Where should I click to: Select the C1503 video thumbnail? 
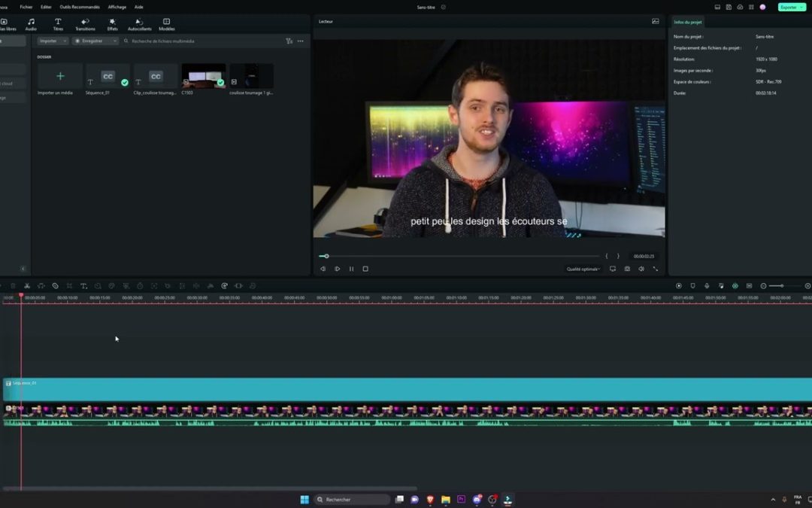tap(204, 76)
